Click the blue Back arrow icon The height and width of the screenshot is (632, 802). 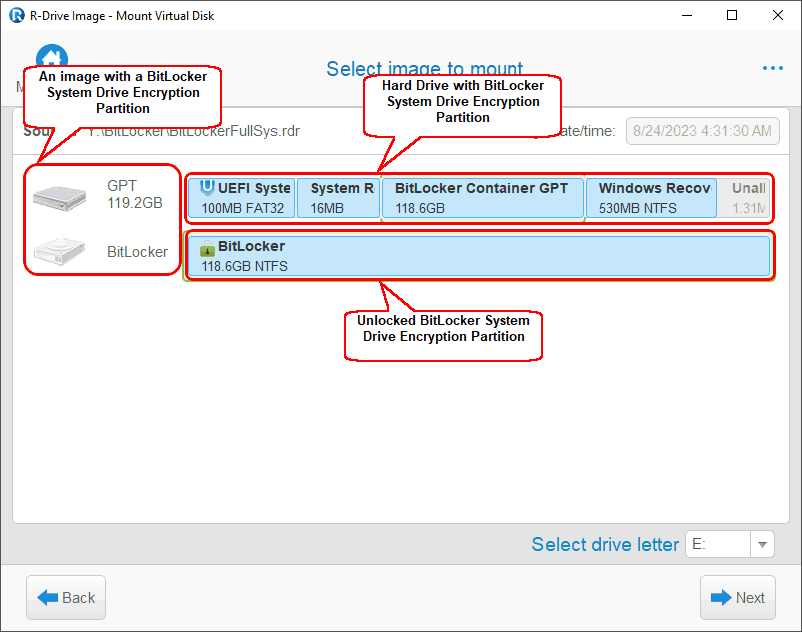click(48, 597)
